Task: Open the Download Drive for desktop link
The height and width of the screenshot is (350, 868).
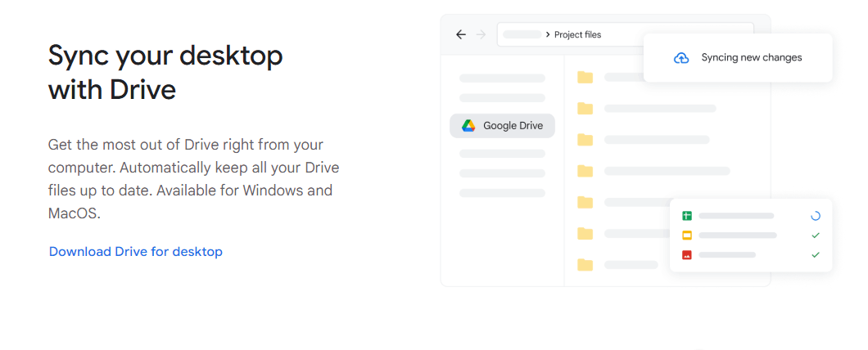Action: pos(136,252)
